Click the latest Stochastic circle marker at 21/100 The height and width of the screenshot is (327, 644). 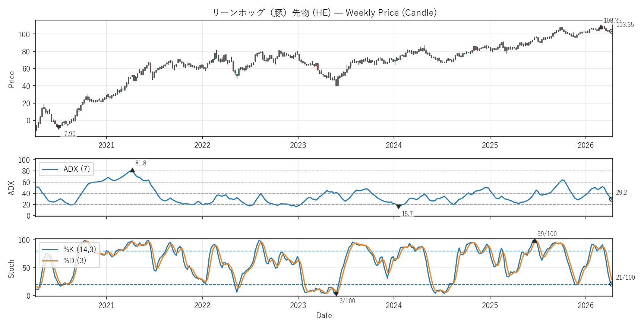click(611, 284)
